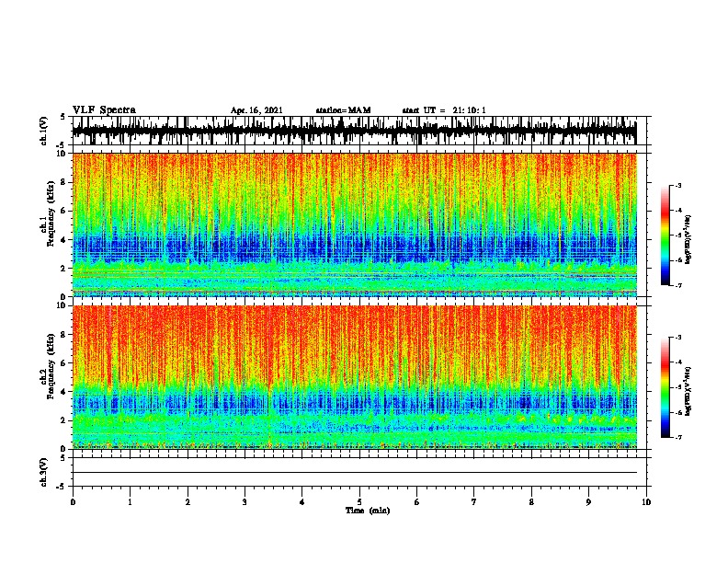Click the ch.2 color scale bar
The width and height of the screenshot is (728, 563).
tap(665, 387)
